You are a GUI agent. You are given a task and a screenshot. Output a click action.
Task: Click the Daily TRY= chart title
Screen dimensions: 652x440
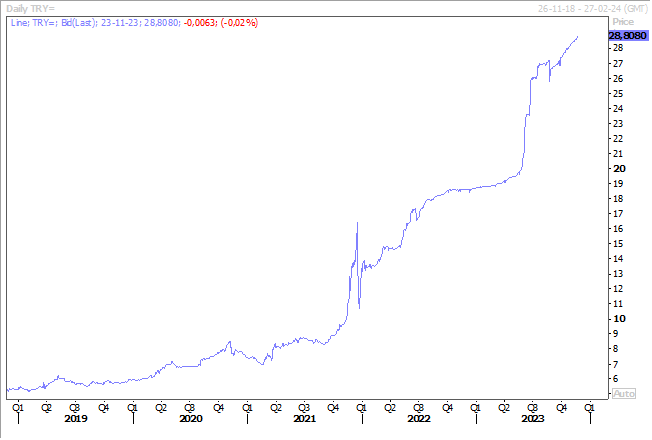coord(29,8)
